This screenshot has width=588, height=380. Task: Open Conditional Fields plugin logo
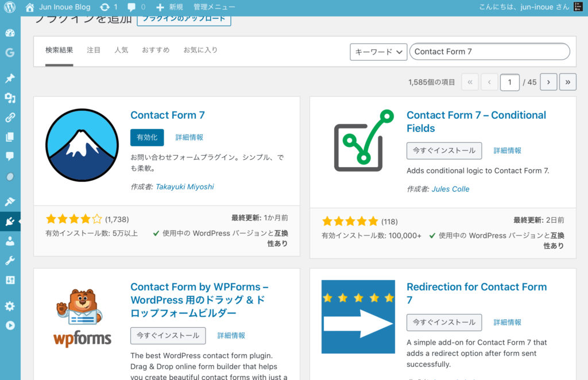pyautogui.click(x=363, y=141)
